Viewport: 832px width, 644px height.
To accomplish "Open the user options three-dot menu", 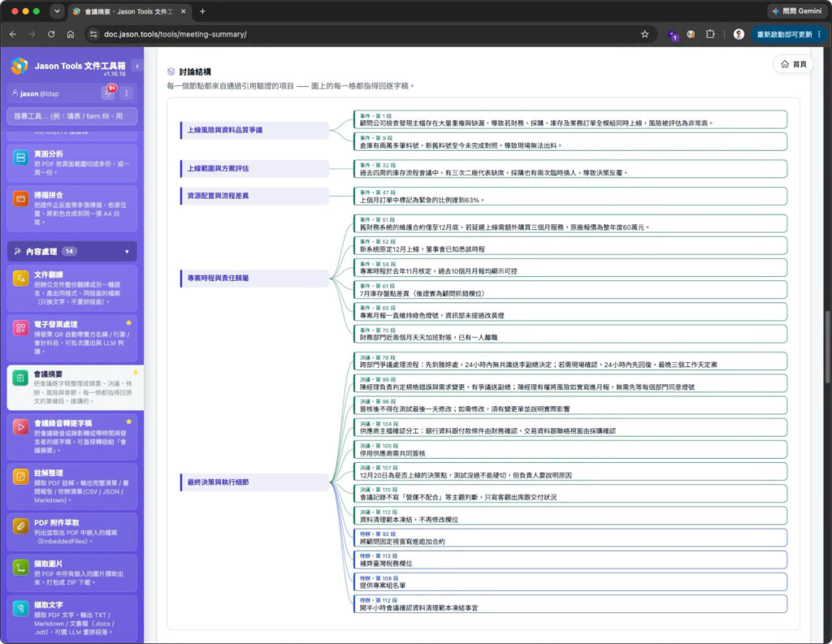I will coord(126,93).
